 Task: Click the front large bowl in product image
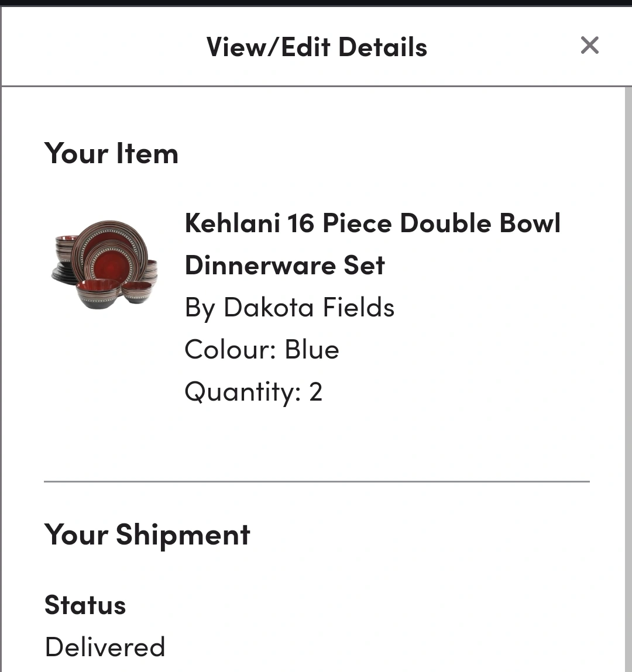pos(98,294)
